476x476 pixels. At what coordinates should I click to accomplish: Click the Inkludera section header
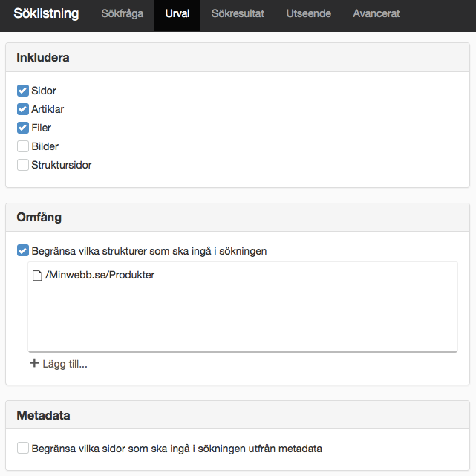pos(238,57)
